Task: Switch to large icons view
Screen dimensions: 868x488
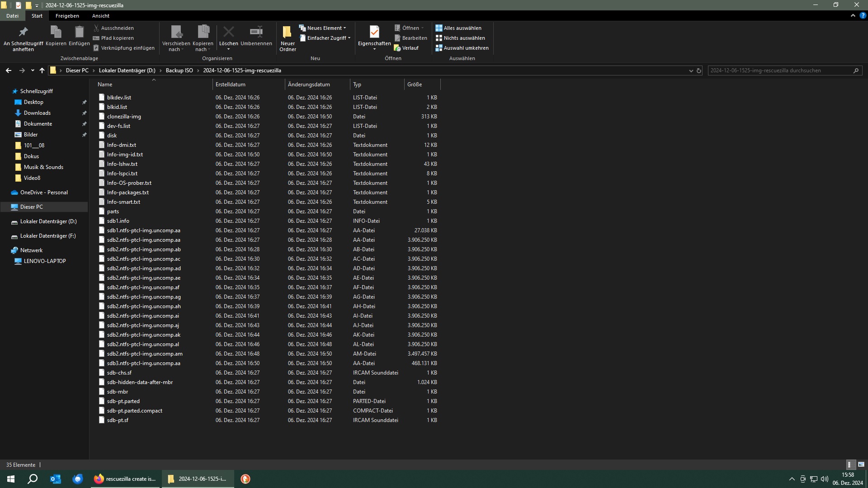Action: [x=861, y=465]
